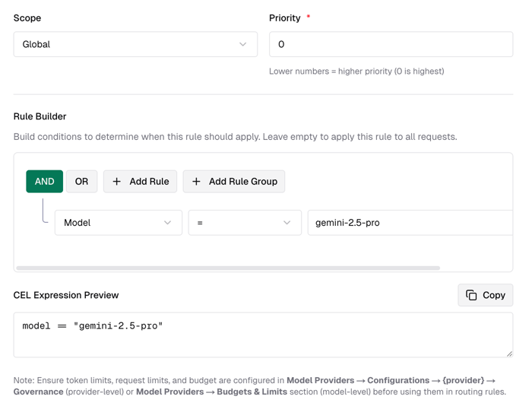Click the copy icon beside CEL preview
The image size is (532, 409).
tap(471, 295)
